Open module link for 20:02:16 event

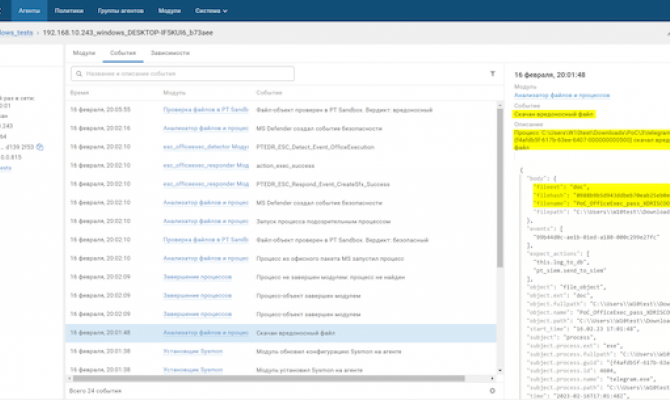click(x=206, y=128)
